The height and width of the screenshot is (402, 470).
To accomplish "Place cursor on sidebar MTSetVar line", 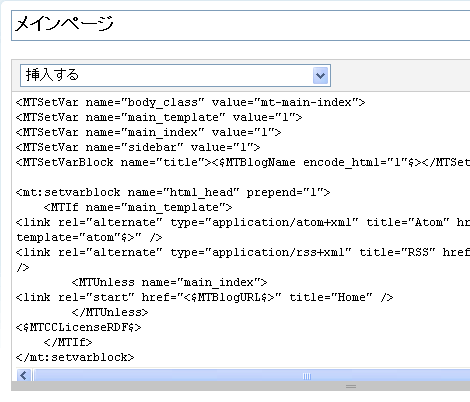I will [138, 147].
